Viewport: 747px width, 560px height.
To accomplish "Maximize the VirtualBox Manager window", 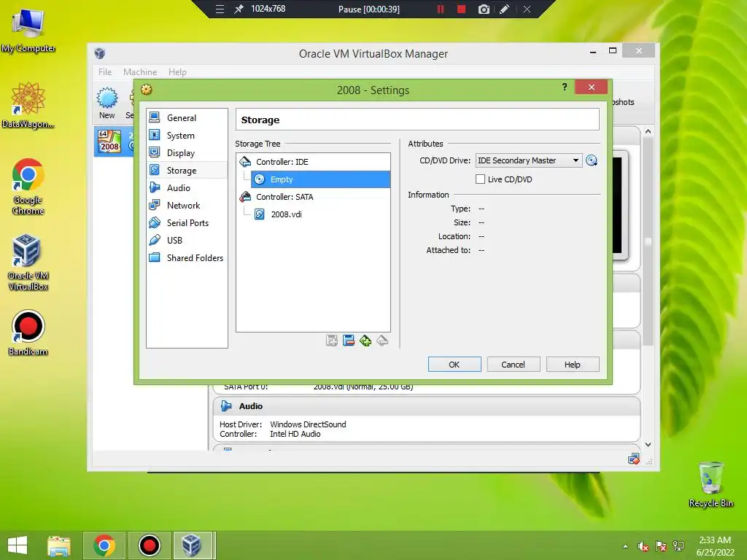I will click(613, 51).
